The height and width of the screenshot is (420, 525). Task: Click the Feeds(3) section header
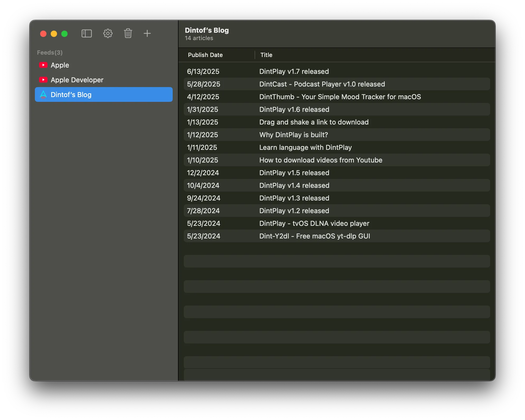pos(50,52)
